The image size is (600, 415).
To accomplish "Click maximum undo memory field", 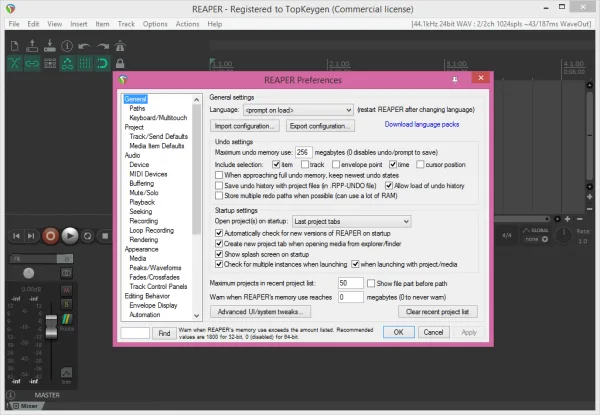I will (x=303, y=152).
